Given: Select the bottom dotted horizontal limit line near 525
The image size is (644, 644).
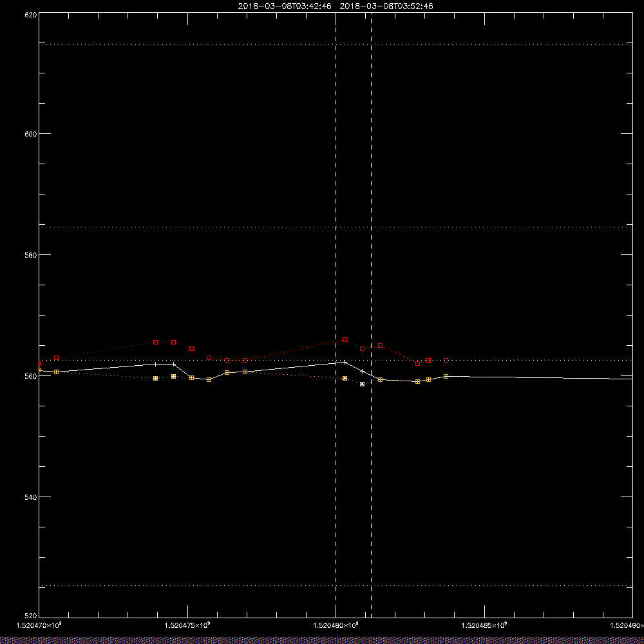Looking at the screenshot, I should 336,585.
